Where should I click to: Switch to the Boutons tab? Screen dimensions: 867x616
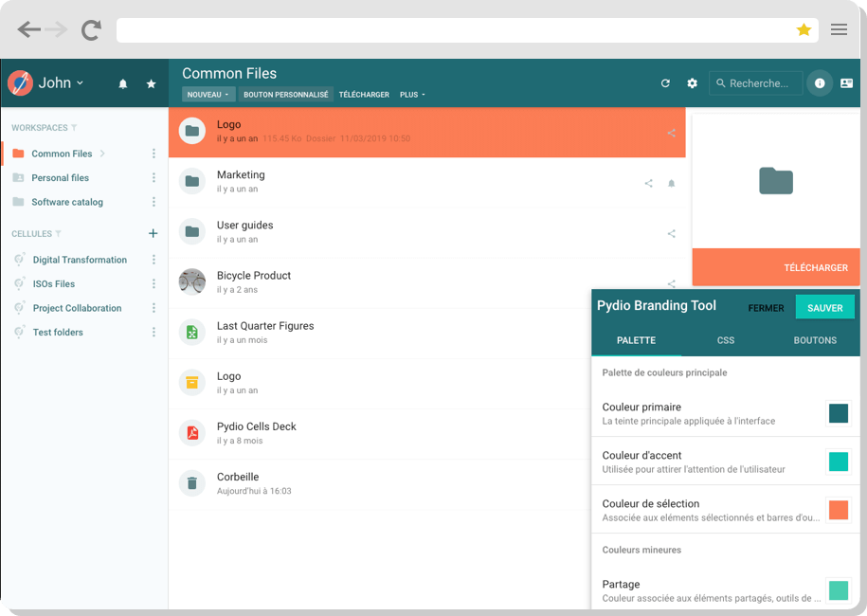pos(815,340)
